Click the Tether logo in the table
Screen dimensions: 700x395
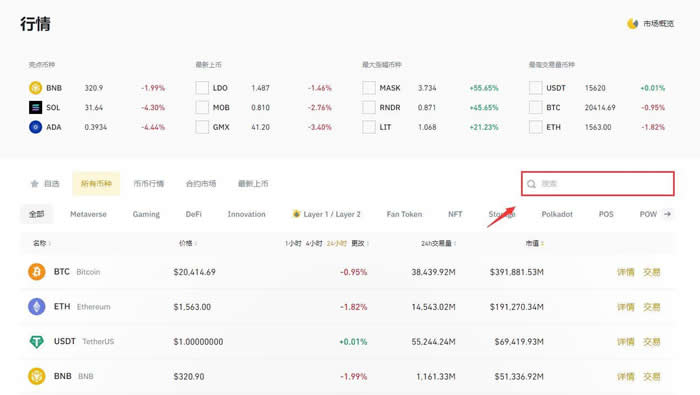pyautogui.click(x=37, y=341)
